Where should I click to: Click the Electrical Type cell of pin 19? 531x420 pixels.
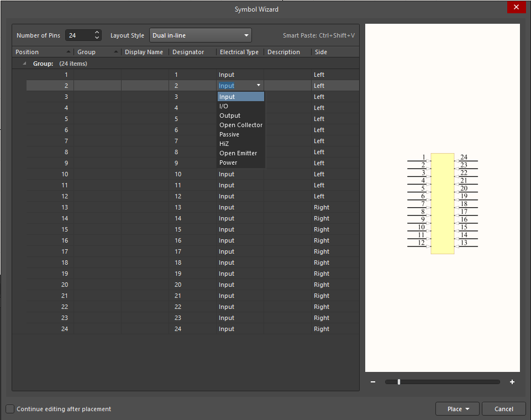click(240, 274)
